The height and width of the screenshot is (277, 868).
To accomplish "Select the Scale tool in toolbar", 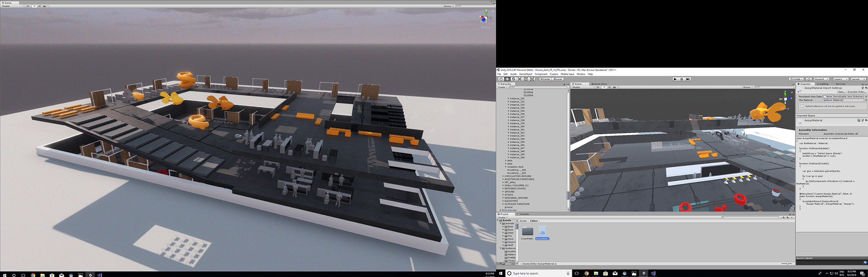I will [x=520, y=79].
